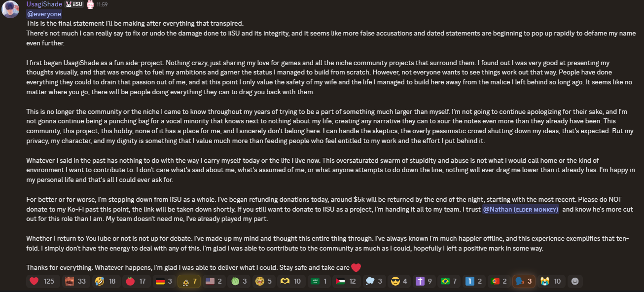Open the add reaction emoji picker
The image size is (644, 292).
tap(575, 282)
